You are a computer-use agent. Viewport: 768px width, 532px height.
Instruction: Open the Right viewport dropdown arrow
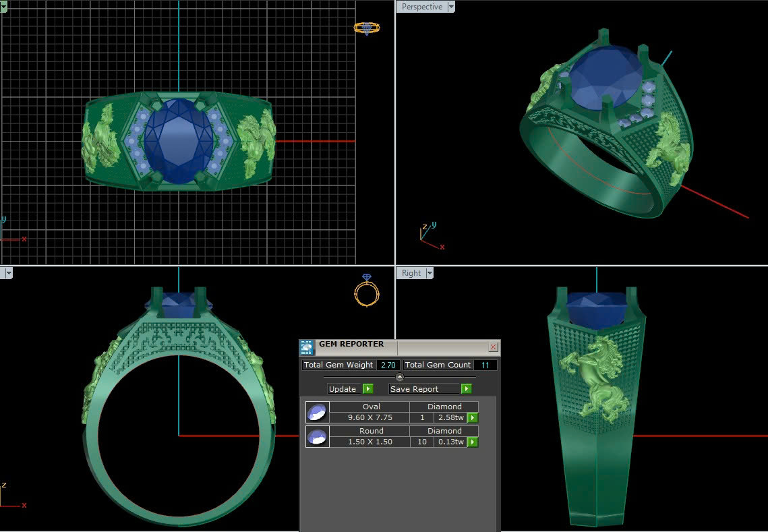[429, 273]
